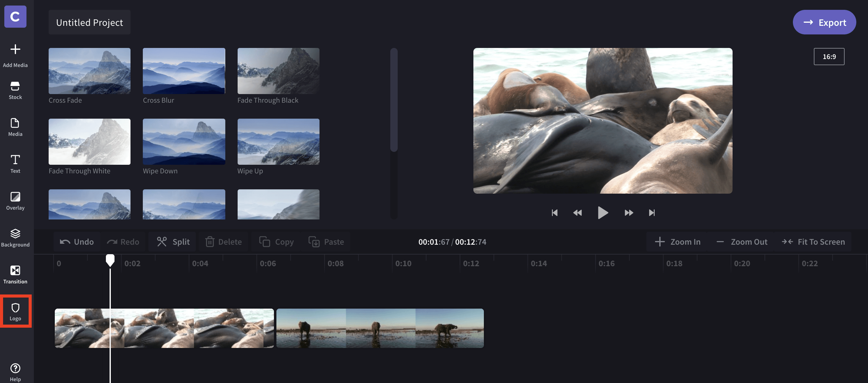Image resolution: width=868 pixels, height=383 pixels.
Task: Click the Transition tool in sidebar
Action: click(x=15, y=274)
